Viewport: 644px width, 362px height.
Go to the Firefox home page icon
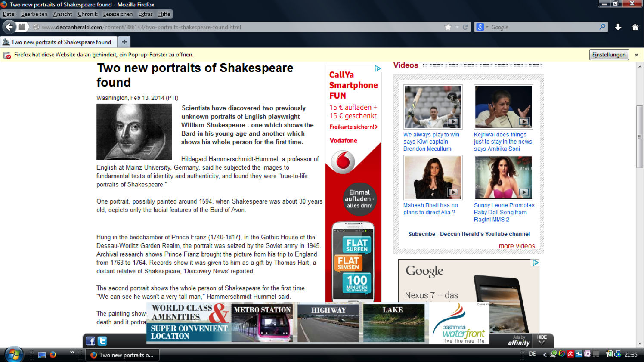[x=635, y=27]
